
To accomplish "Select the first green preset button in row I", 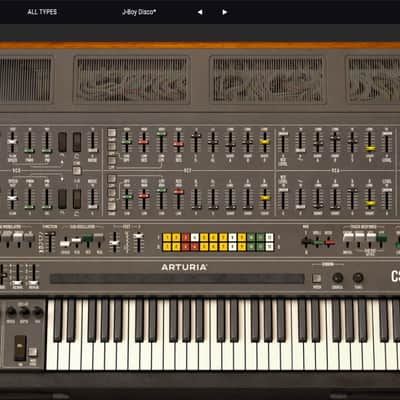I will coord(251,237).
